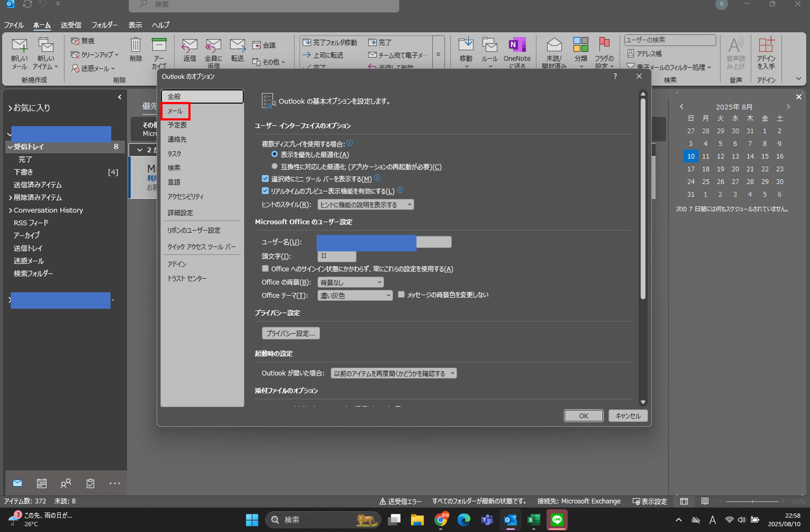Switch to Calendar view in navigation bar
The width and height of the screenshot is (810, 532).
point(42,483)
